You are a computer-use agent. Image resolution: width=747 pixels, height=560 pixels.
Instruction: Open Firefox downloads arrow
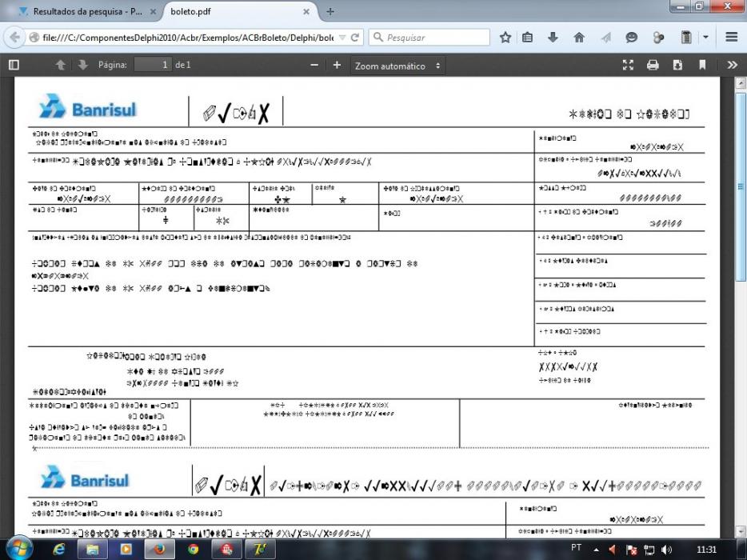coord(553,37)
